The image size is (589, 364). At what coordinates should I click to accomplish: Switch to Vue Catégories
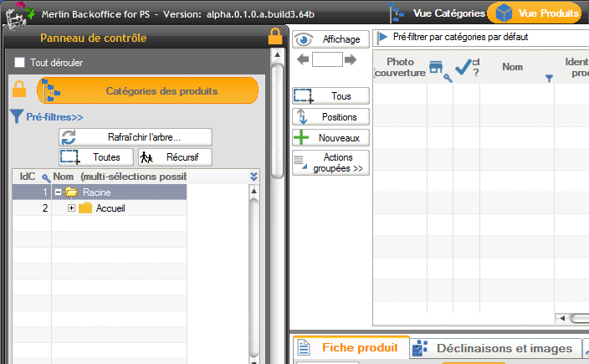click(438, 13)
